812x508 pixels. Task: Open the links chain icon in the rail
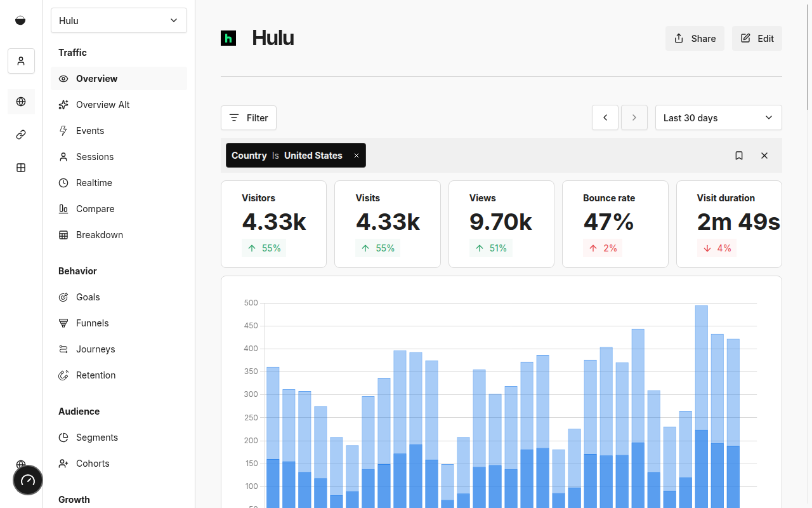click(x=21, y=135)
